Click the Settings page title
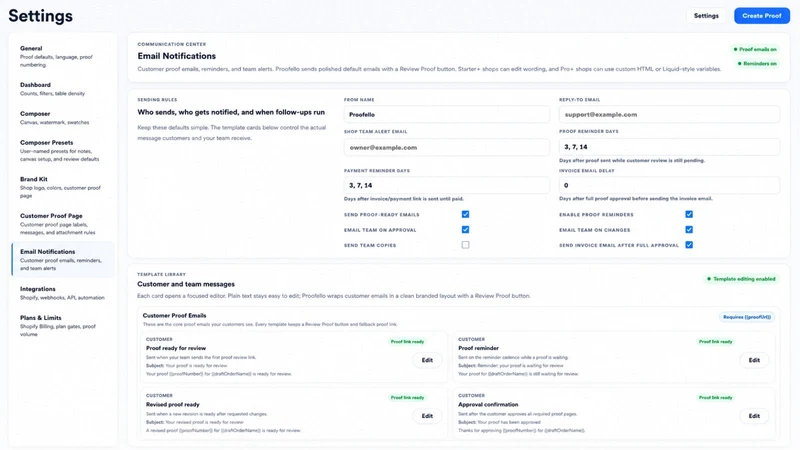 40,16
